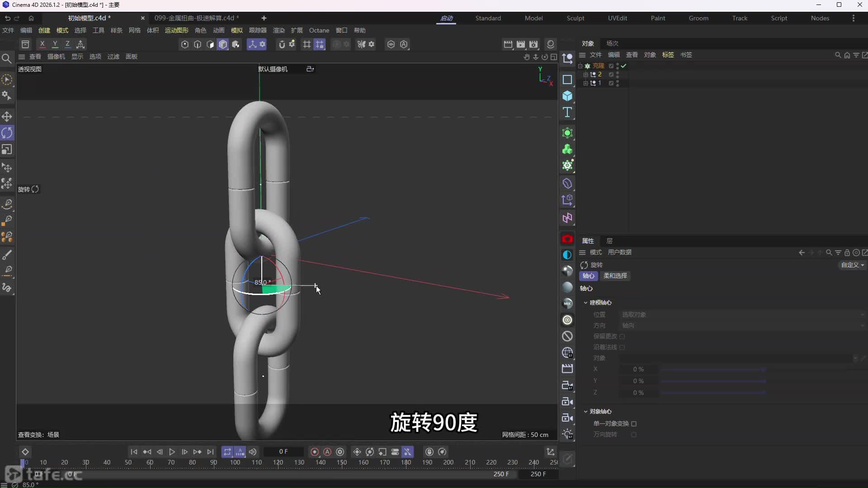
Task: Toggle the green checkmark on 克隆 object
Action: 624,66
